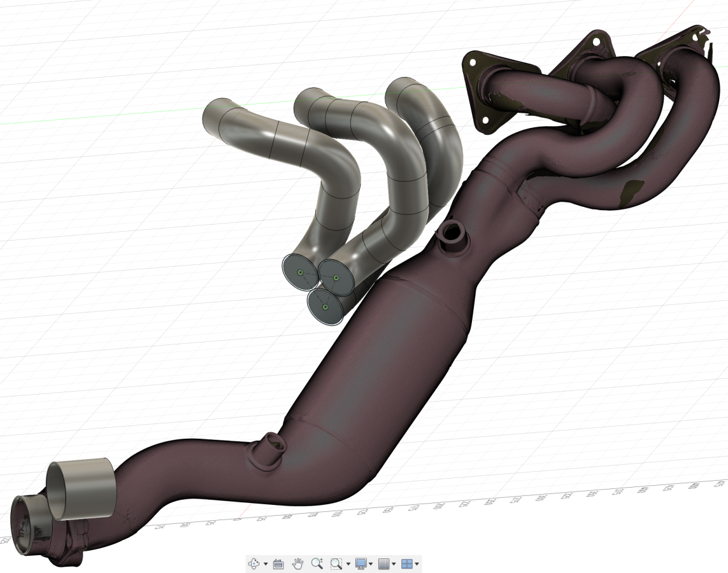Activate the Pan hand tool
This screenshot has width=728, height=573.
coord(297,563)
